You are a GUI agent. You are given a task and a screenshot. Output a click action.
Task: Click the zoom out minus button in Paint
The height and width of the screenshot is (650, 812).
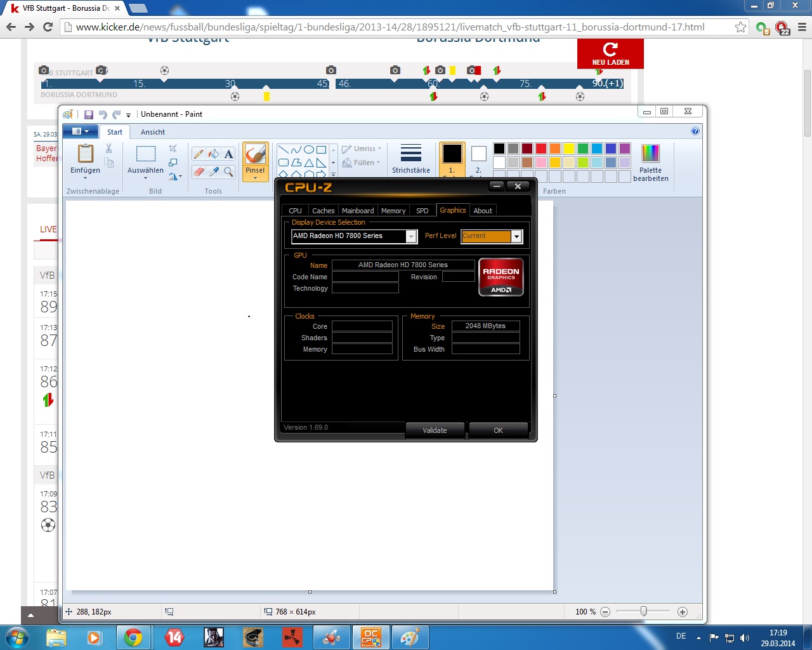[x=605, y=612]
